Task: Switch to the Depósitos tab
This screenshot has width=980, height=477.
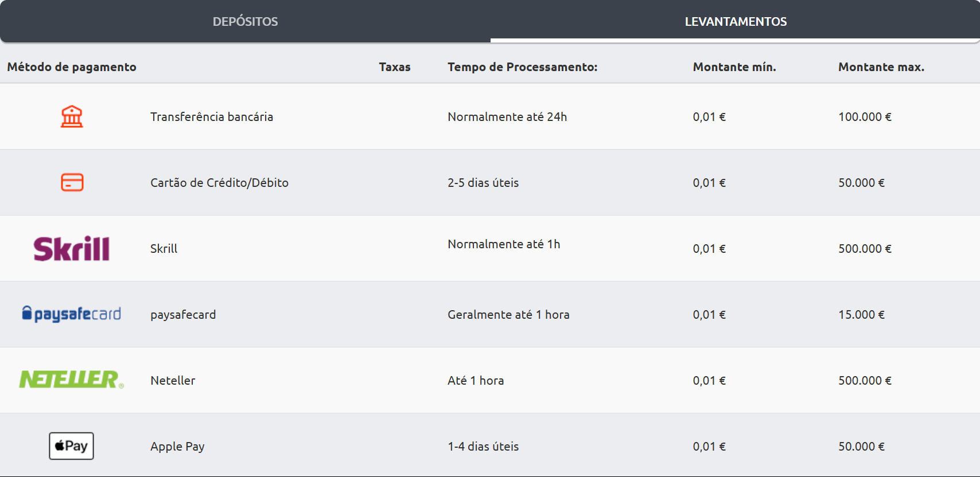Action: point(245,22)
